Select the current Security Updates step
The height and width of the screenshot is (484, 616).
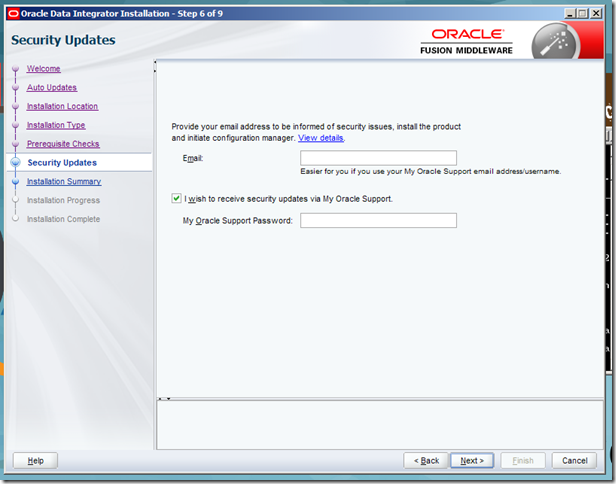(62, 163)
